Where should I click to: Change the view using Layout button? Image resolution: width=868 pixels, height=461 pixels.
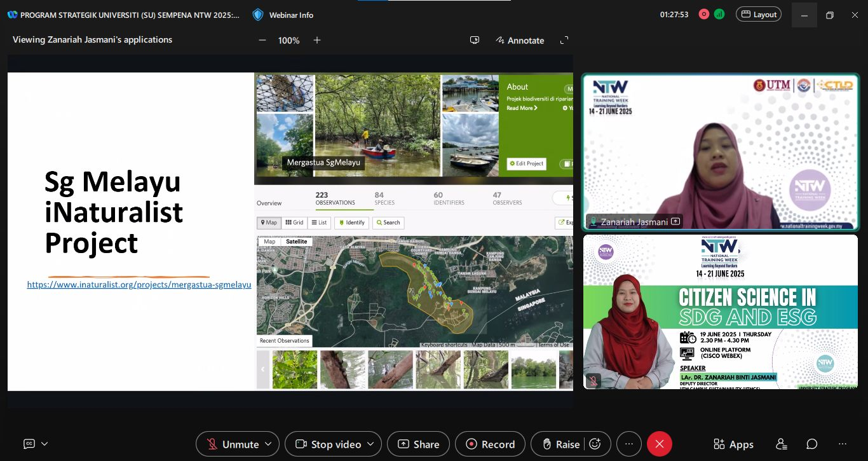coord(758,14)
